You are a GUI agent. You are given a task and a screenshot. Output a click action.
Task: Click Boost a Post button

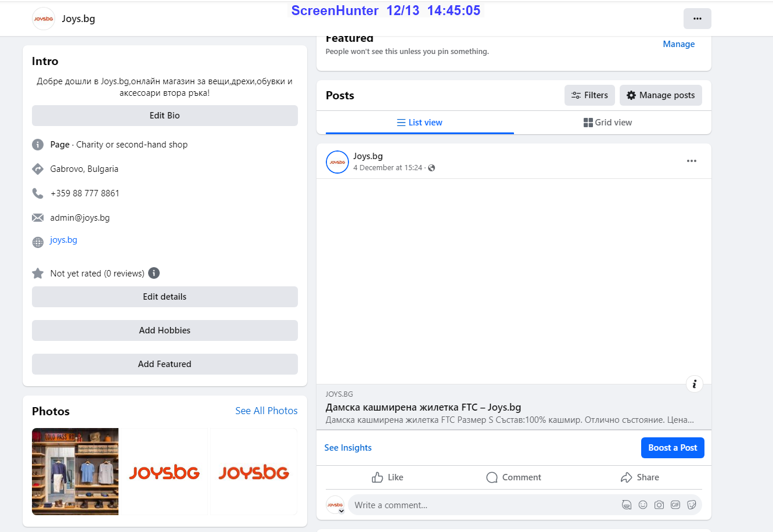pyautogui.click(x=673, y=448)
